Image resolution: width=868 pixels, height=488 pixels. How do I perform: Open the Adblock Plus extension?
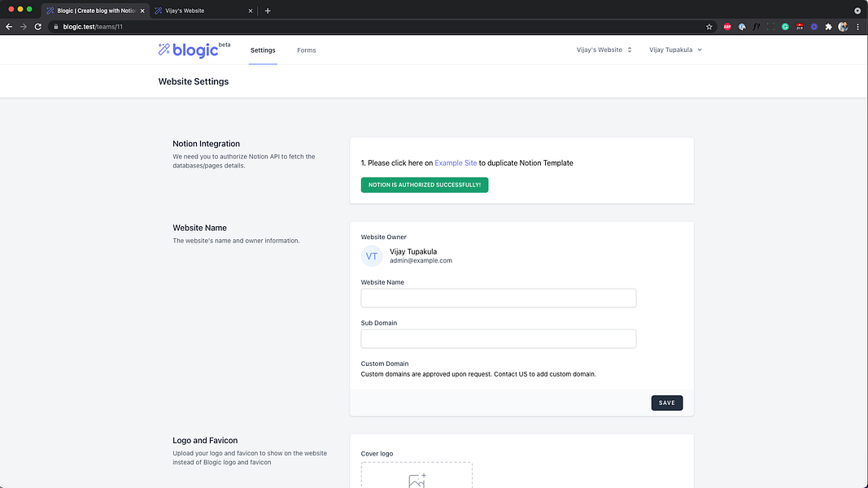727,27
